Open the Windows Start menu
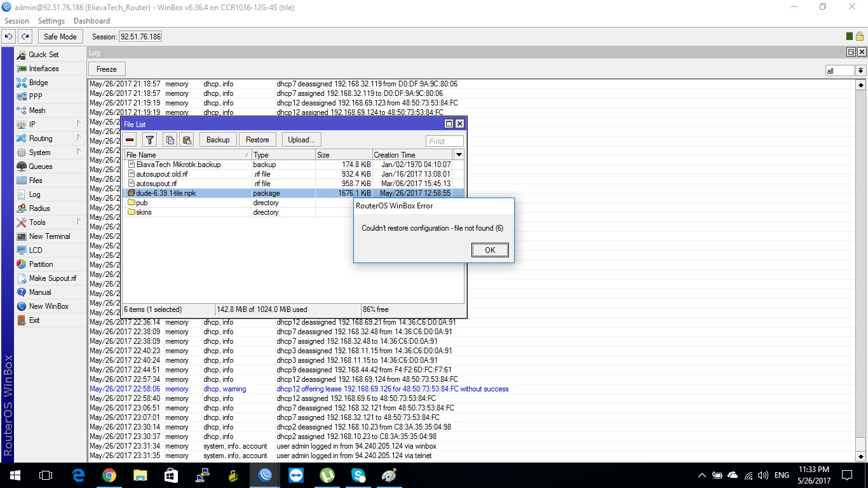Viewport: 868px width, 488px height. (15, 475)
